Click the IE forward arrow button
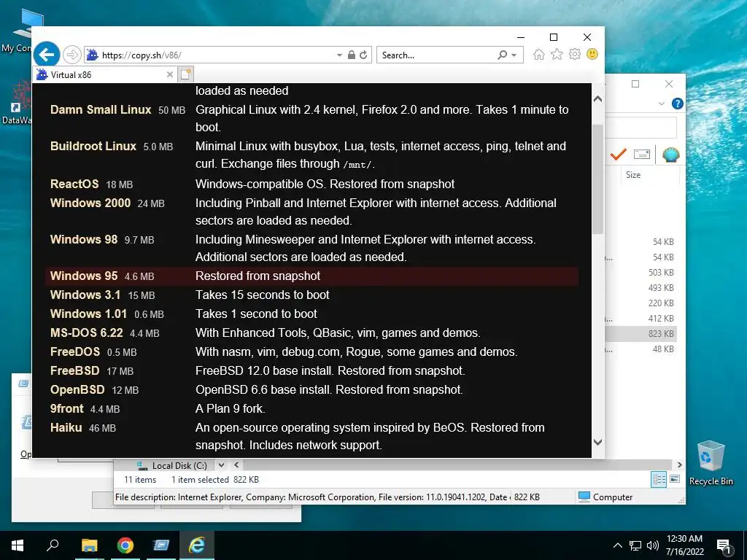 [x=72, y=55]
